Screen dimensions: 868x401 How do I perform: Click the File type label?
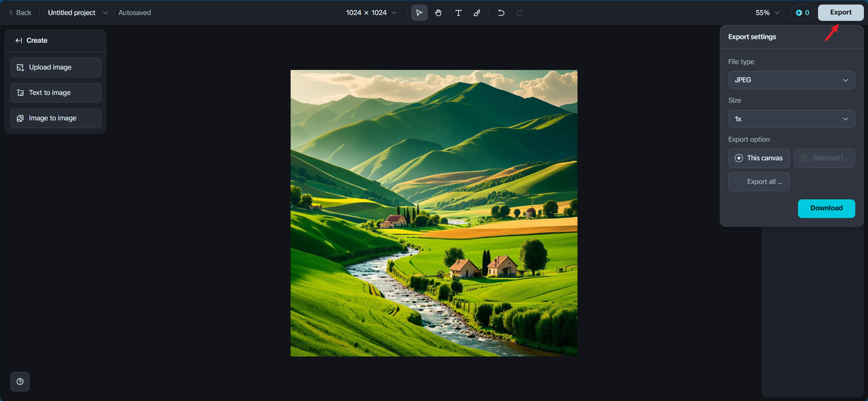click(741, 62)
